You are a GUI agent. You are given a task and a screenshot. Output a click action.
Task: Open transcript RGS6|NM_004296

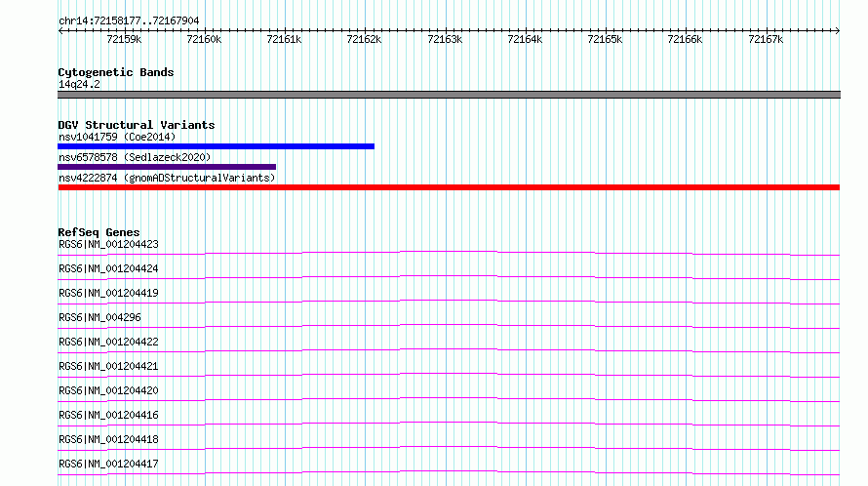(99, 317)
